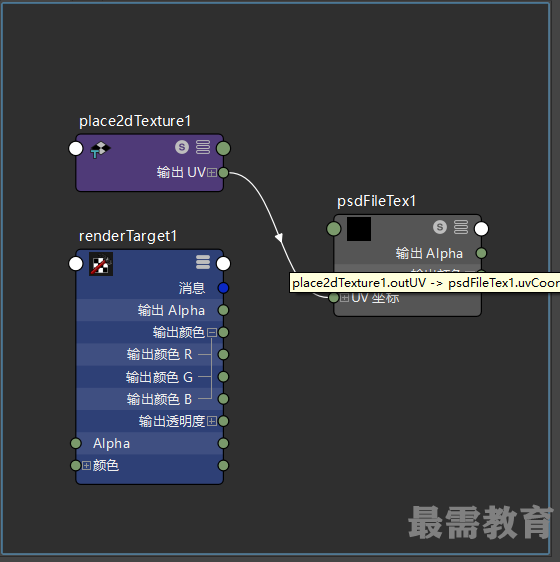Click the 输出 Alpha port on renderTarget1

pos(223,310)
